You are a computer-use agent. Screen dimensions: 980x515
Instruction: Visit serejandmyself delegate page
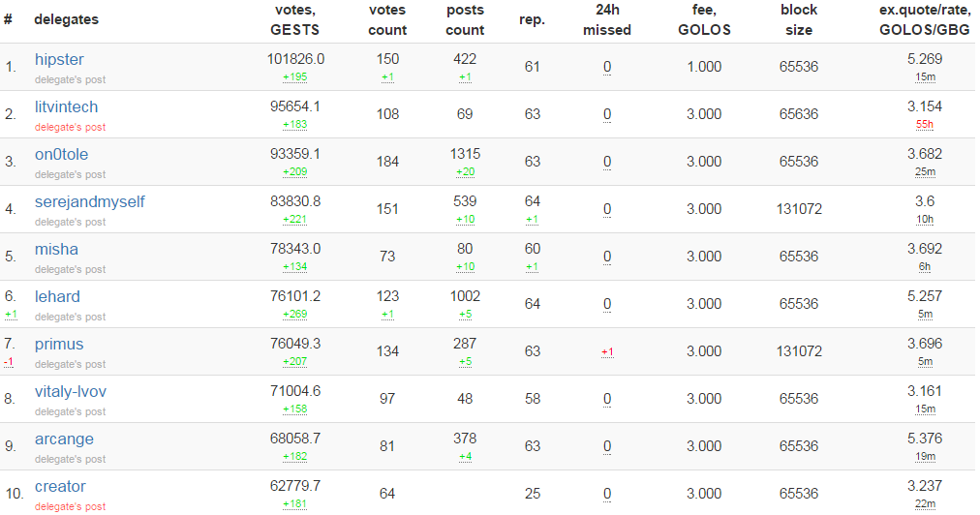coord(89,202)
